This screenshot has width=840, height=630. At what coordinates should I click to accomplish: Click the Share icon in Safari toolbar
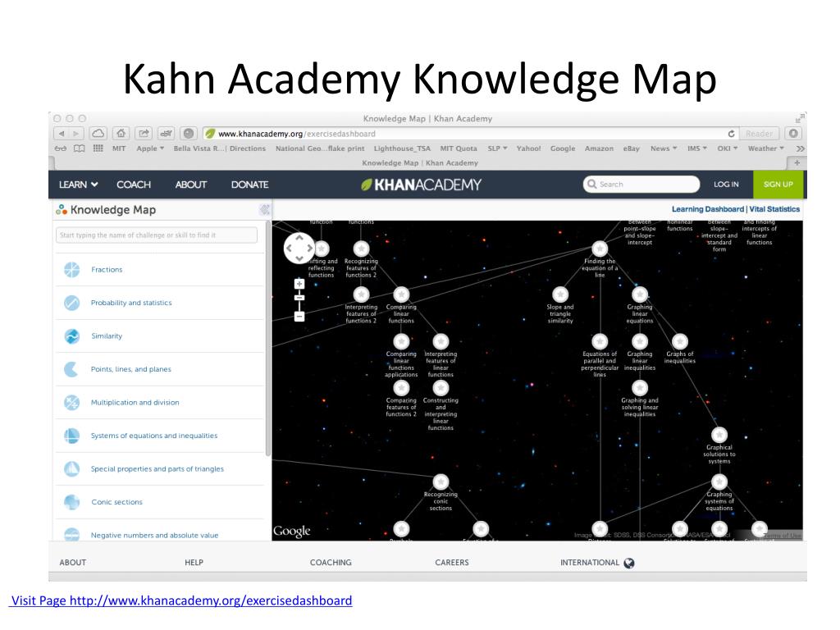tap(144, 134)
